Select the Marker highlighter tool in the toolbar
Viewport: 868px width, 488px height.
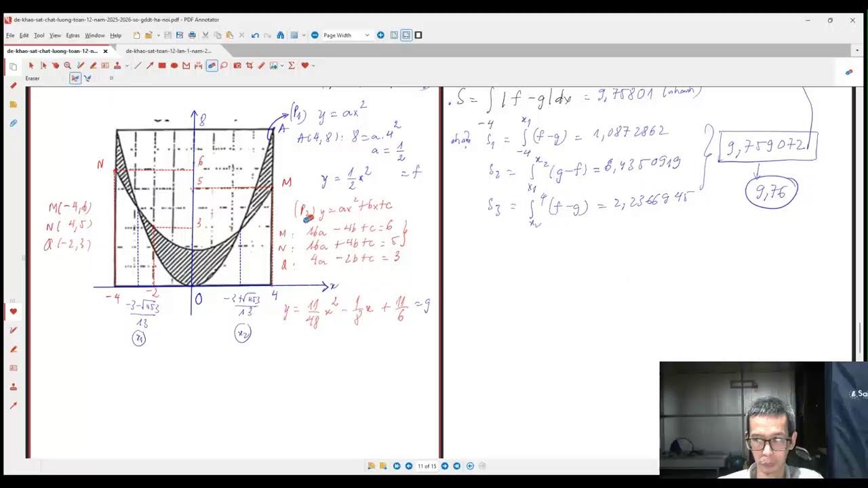coord(93,66)
